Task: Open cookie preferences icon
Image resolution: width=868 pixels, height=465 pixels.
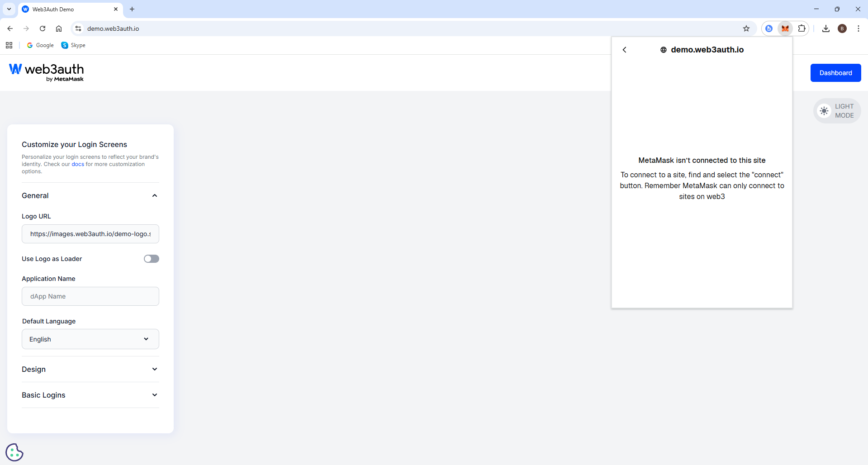Action: [x=14, y=452]
